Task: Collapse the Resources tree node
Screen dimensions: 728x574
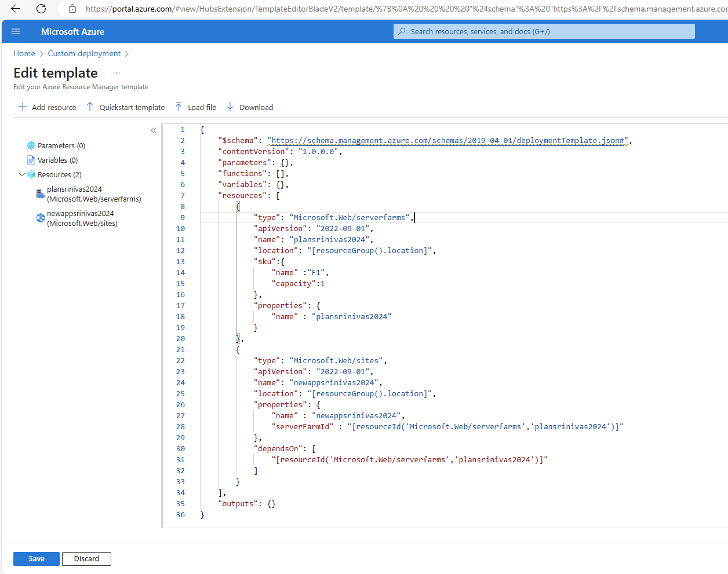Action: 22,174
